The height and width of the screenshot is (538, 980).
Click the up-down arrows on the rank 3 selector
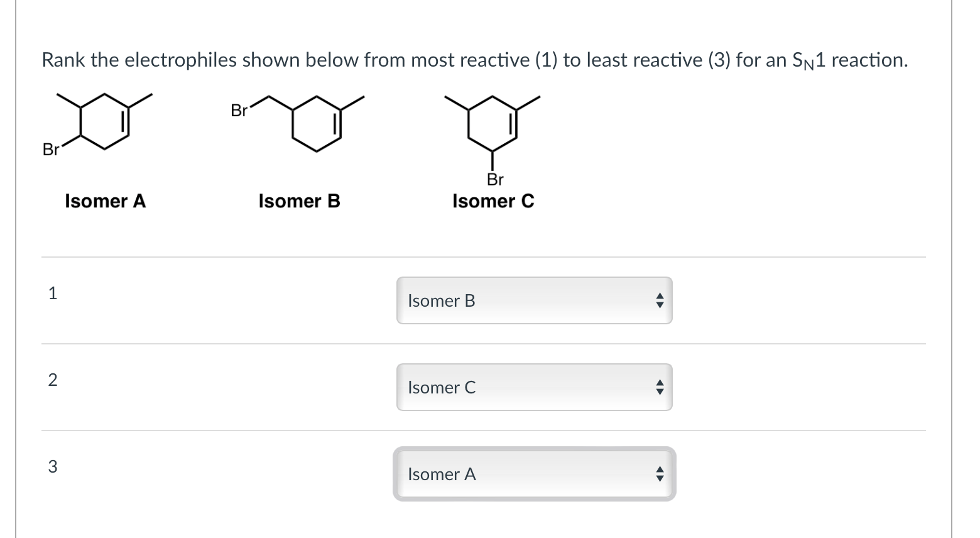tap(658, 475)
